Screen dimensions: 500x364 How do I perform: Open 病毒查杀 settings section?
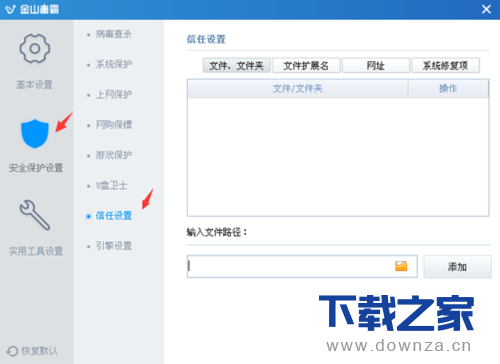coord(114,34)
